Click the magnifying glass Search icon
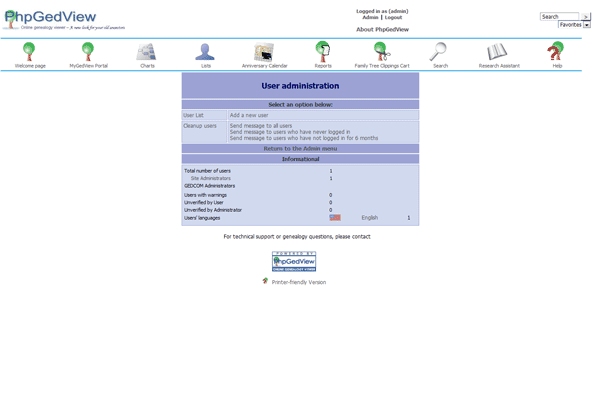The image size is (600, 400). coord(440,52)
